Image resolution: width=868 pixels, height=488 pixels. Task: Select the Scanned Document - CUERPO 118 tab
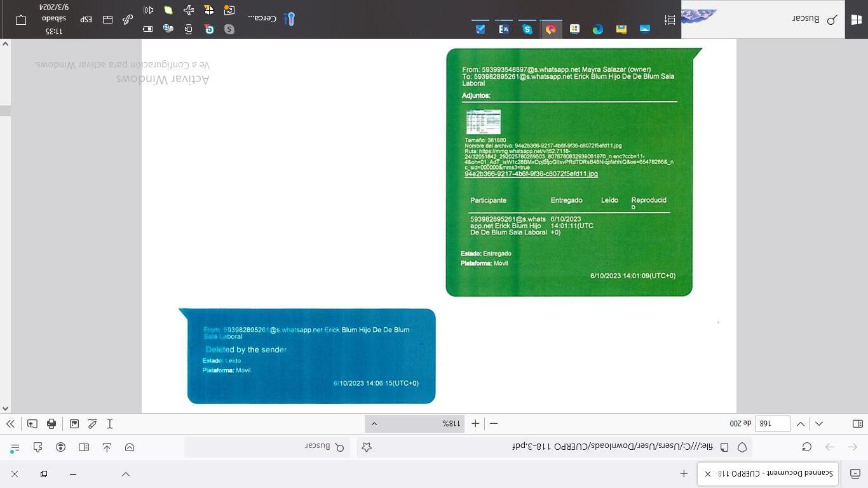[768, 474]
